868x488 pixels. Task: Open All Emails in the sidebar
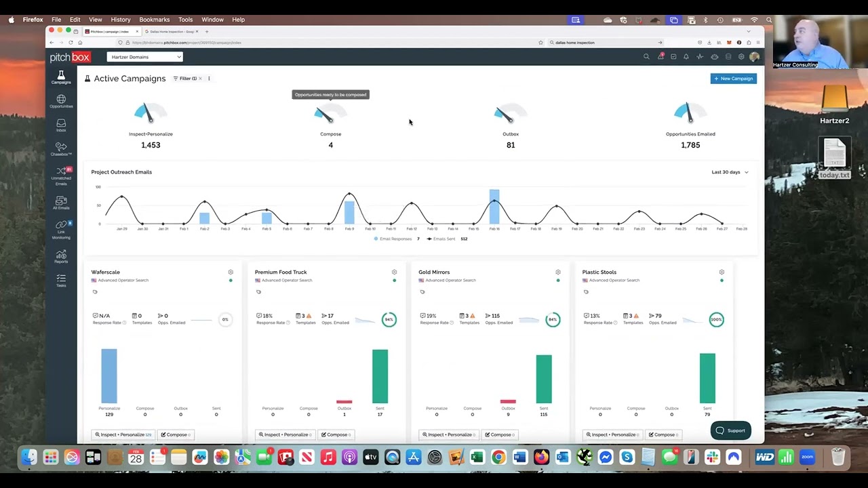coord(61,203)
